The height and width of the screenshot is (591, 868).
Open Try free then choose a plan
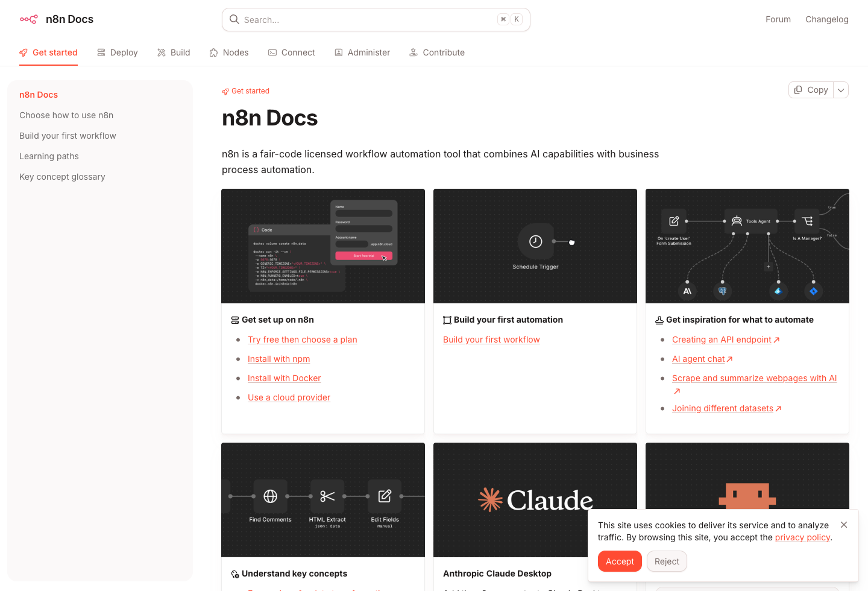tap(303, 340)
